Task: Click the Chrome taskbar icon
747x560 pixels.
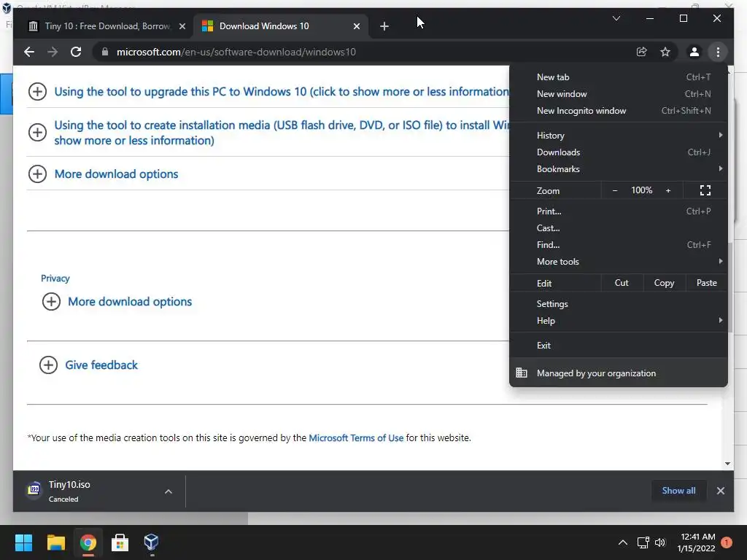Action: [88, 542]
